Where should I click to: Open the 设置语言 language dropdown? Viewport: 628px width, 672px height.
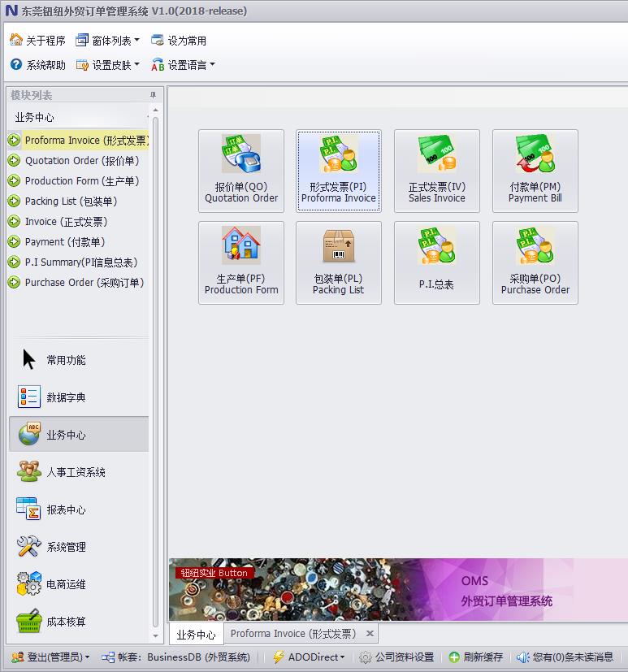[183, 65]
